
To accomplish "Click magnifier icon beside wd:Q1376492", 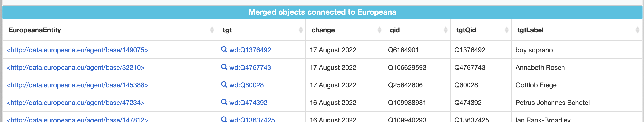I will (x=224, y=49).
